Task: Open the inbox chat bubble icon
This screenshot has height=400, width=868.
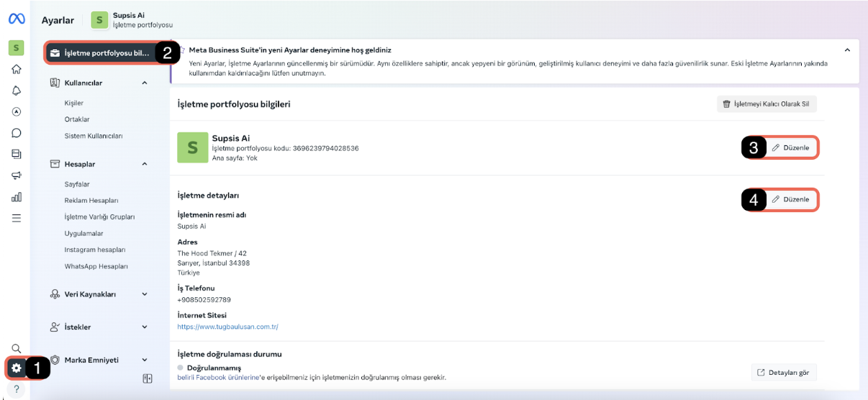Action: click(16, 132)
